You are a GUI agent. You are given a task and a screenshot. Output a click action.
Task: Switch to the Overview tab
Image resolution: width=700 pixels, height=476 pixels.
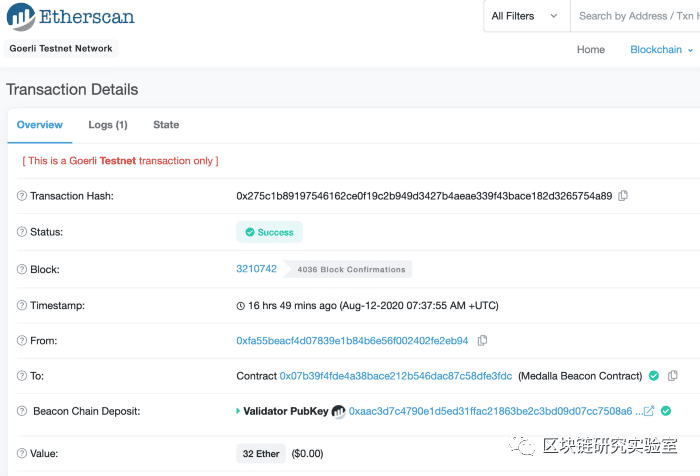(x=40, y=125)
